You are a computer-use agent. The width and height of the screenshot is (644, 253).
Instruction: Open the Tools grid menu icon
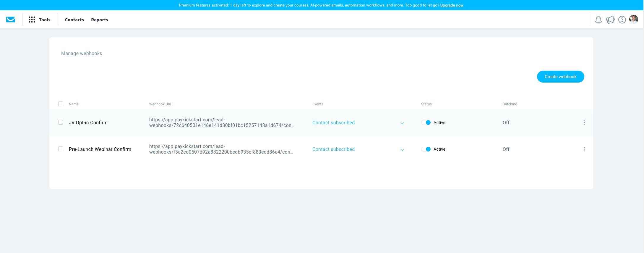(32, 20)
